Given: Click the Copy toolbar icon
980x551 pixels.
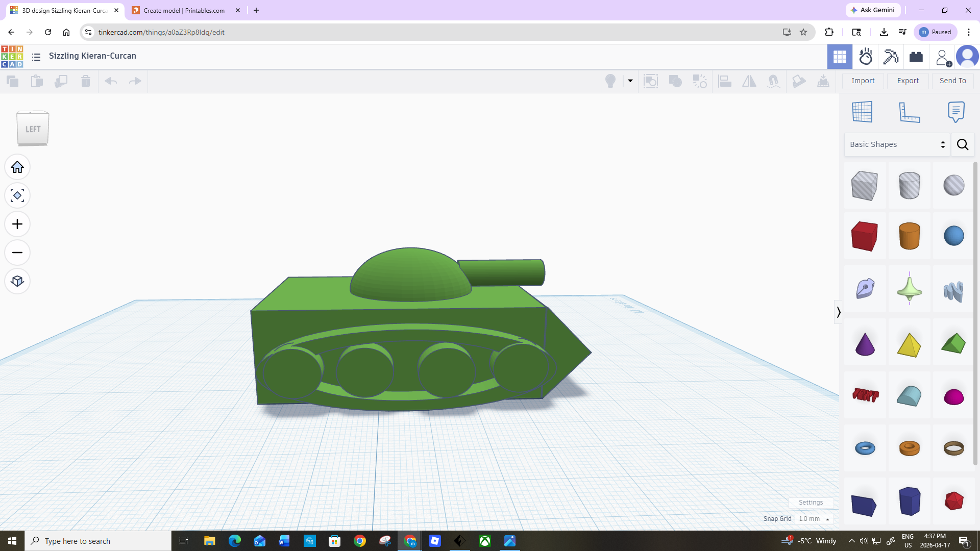Looking at the screenshot, I should tap(12, 81).
